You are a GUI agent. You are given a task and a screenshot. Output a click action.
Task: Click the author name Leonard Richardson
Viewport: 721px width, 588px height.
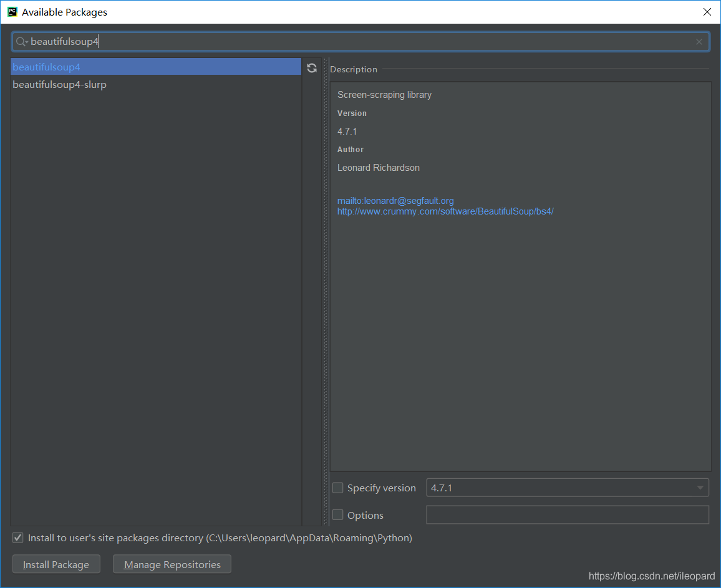pyautogui.click(x=379, y=168)
